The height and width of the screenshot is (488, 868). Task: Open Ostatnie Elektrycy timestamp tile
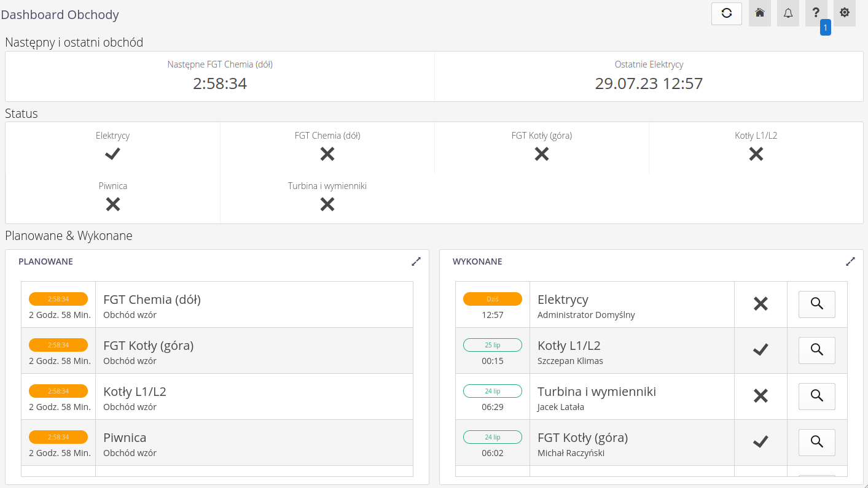649,76
